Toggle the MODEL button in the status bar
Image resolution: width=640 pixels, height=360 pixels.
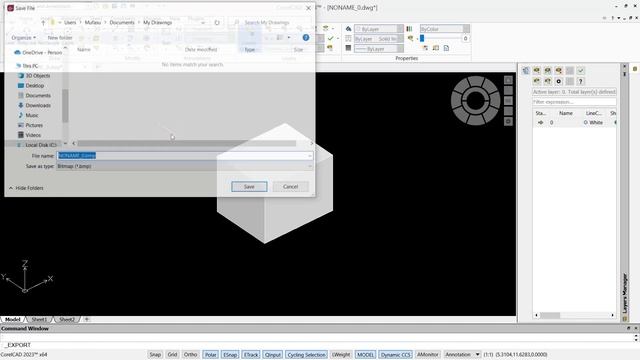(365, 355)
